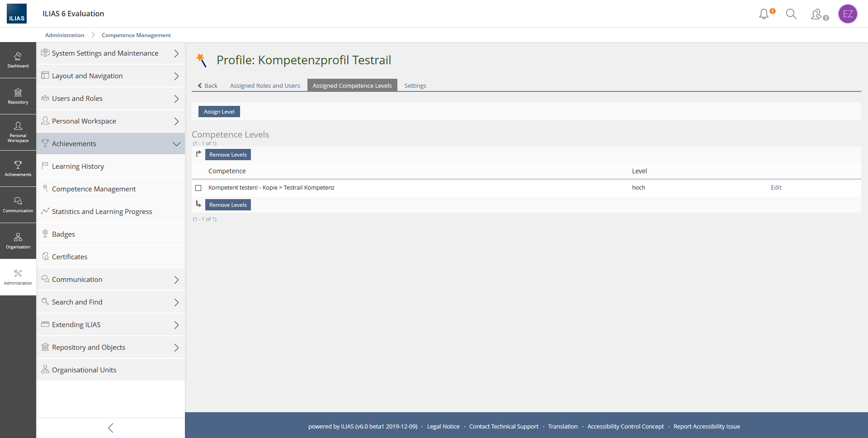Click the Assign Level button

pos(219,112)
